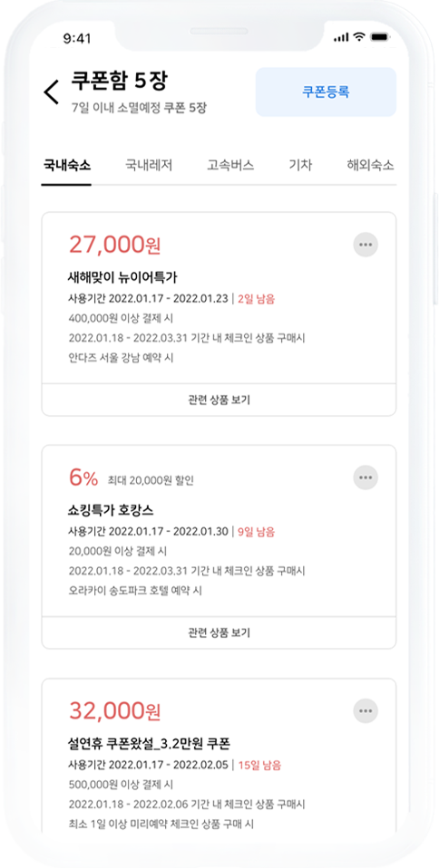This screenshot has height=868, width=439.
Task: Select the 새해맞이 뉴이어특가 coupon title
Action: [x=122, y=277]
